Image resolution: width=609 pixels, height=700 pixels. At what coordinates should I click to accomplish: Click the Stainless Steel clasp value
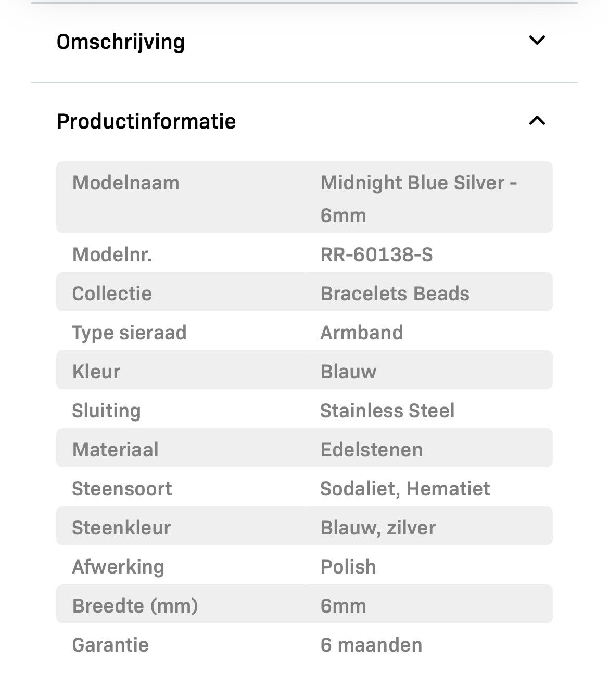[x=387, y=411]
